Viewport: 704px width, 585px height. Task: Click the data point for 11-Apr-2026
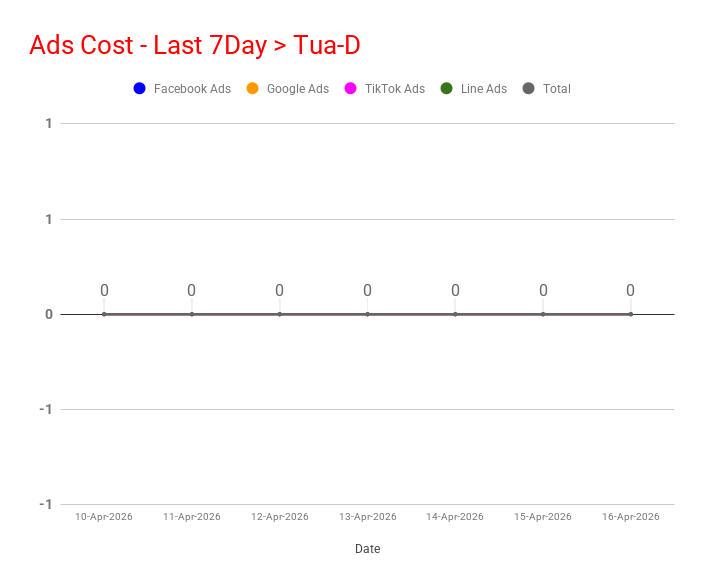pyautogui.click(x=192, y=314)
